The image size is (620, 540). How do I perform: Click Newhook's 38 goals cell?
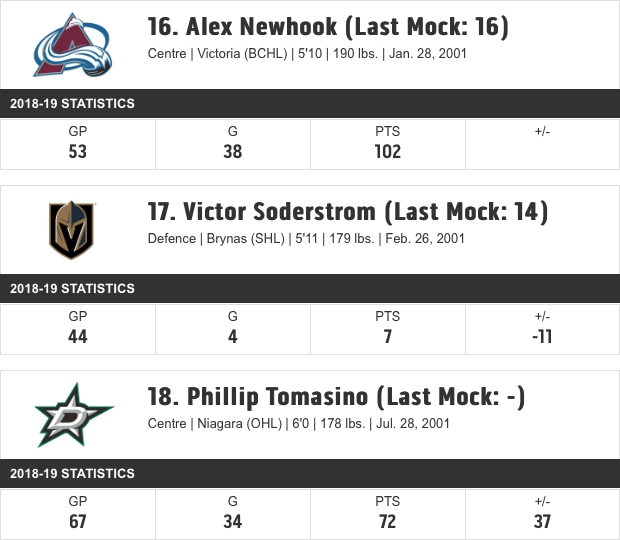click(x=233, y=144)
